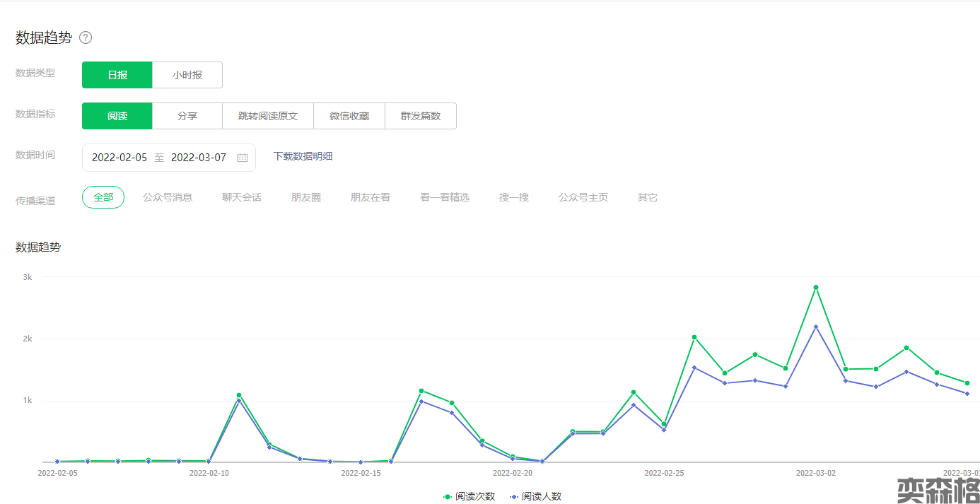980x504 pixels.
Task: Select 日报 data type
Action: click(x=117, y=75)
